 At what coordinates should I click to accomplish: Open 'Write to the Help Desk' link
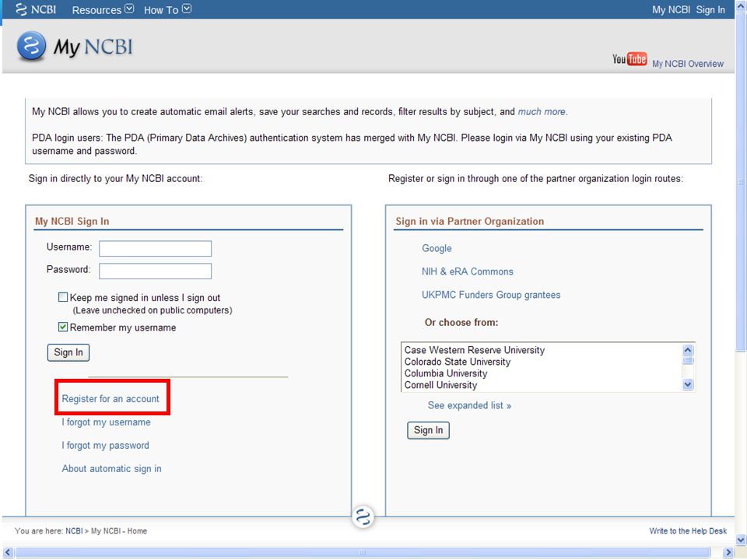tap(688, 531)
